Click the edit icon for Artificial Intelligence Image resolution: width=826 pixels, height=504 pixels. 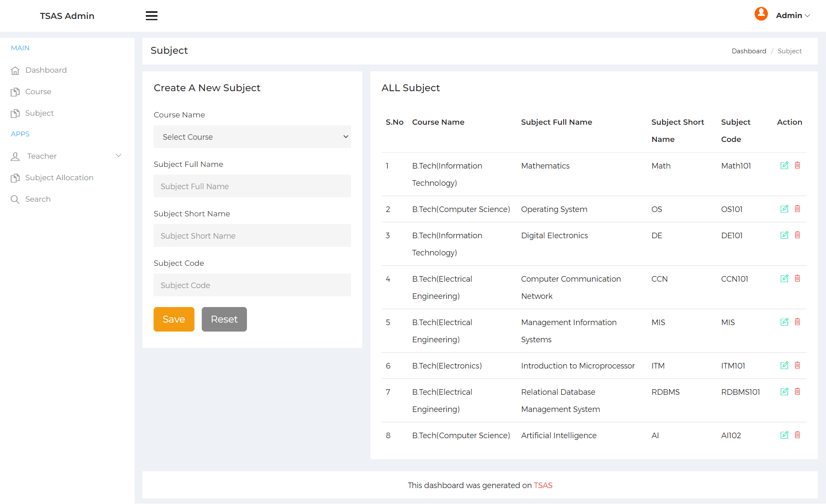(x=785, y=435)
